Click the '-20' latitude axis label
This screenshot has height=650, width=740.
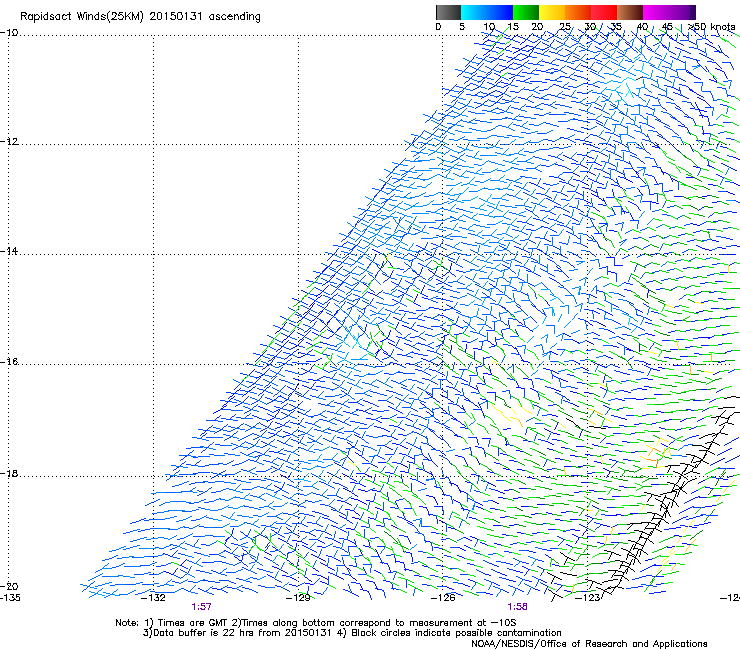point(9,587)
